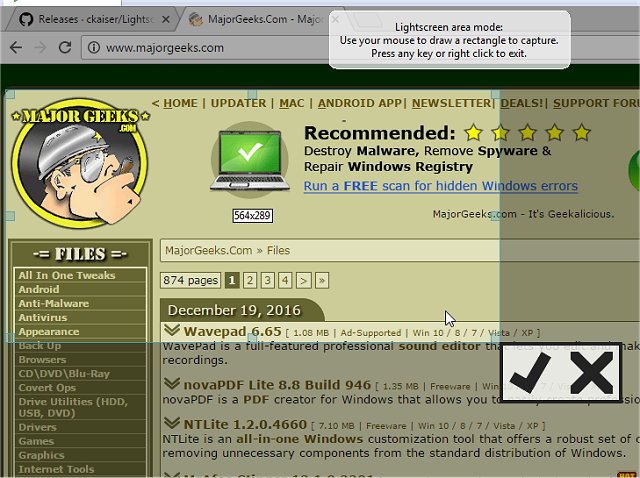The width and height of the screenshot is (640, 478).
Task: Go to page 1 of results
Action: click(x=232, y=280)
